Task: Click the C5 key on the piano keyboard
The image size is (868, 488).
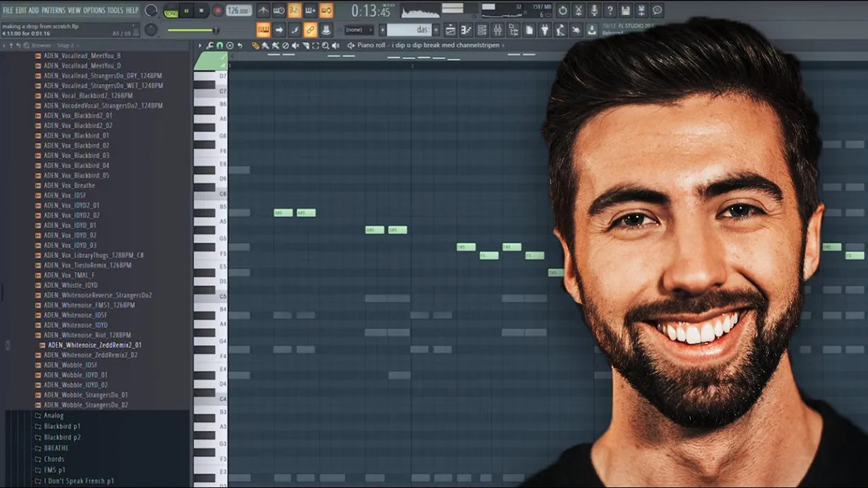Action: (211, 296)
